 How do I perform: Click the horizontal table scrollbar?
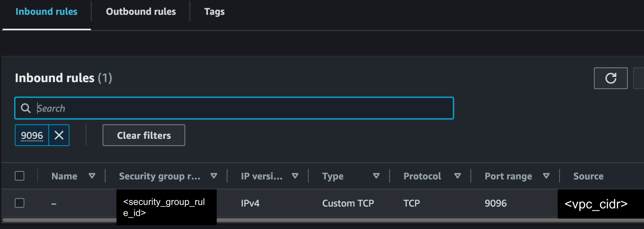point(322,220)
